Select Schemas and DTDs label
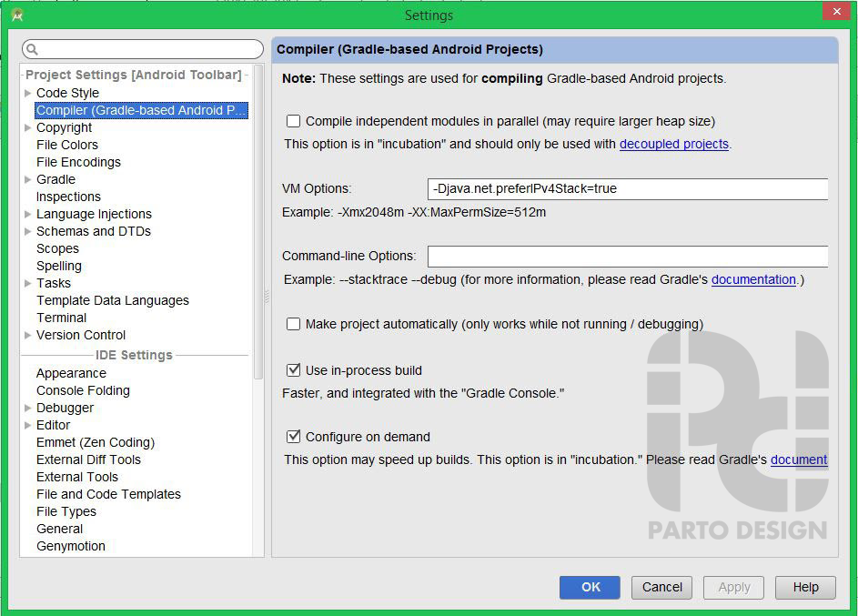 pos(94,231)
